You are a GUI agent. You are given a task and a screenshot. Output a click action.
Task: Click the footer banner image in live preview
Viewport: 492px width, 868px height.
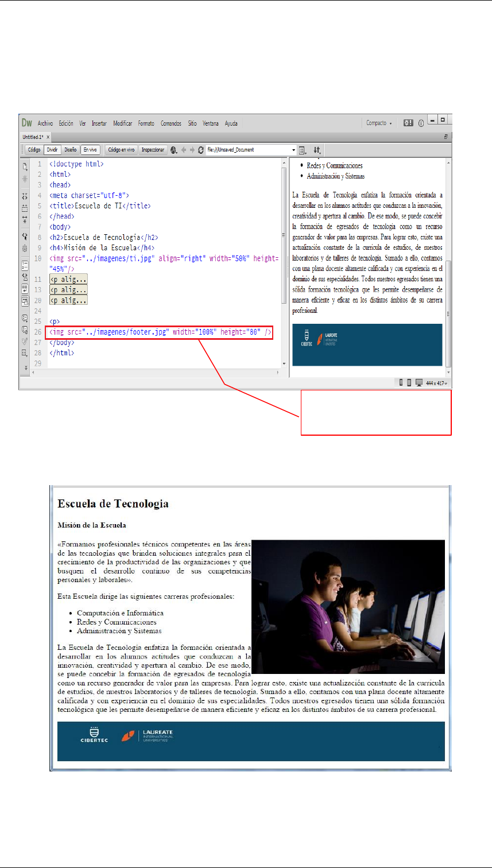coord(367,345)
